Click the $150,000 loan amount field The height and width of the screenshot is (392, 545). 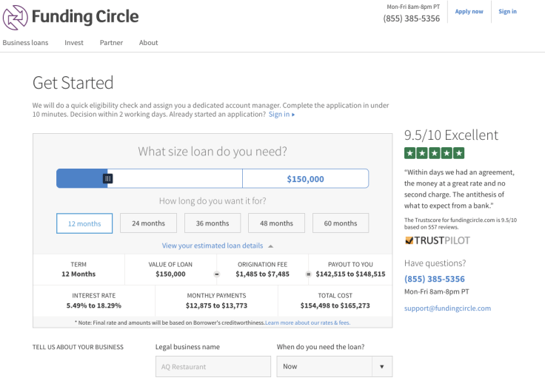click(305, 179)
